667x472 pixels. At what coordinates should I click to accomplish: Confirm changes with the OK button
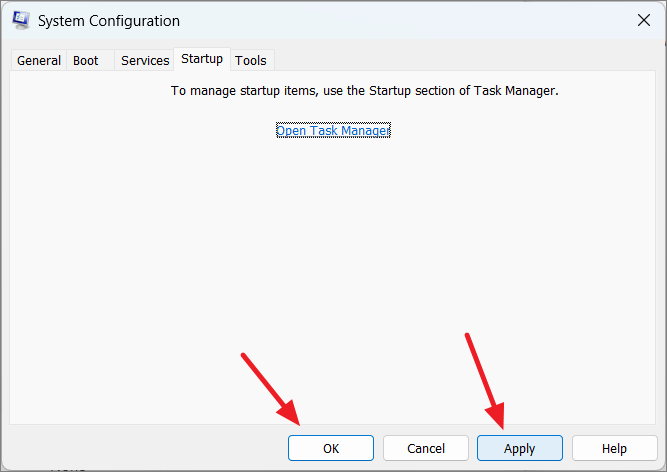point(331,448)
